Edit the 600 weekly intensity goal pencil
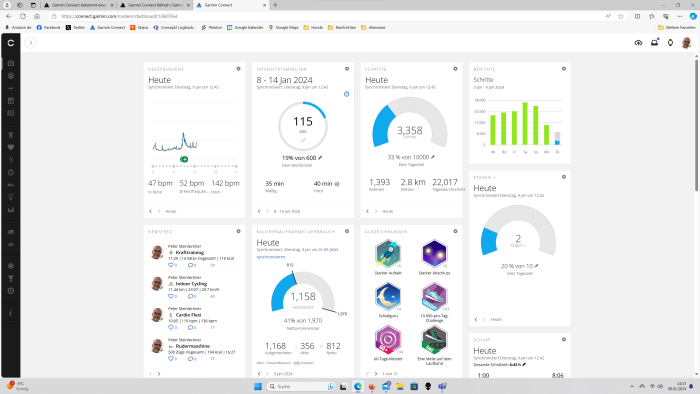This screenshot has width=700, height=394. pos(320,158)
